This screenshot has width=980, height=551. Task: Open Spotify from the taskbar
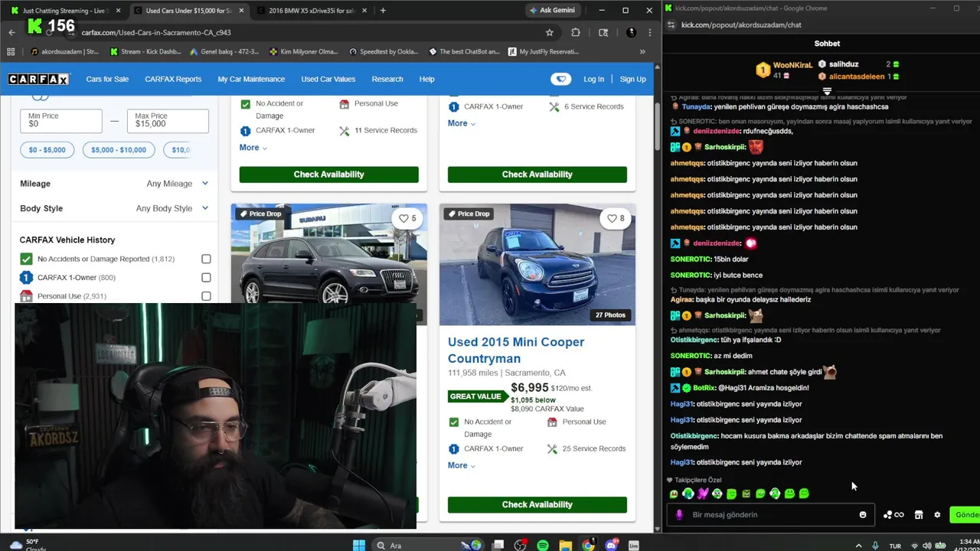tap(543, 545)
